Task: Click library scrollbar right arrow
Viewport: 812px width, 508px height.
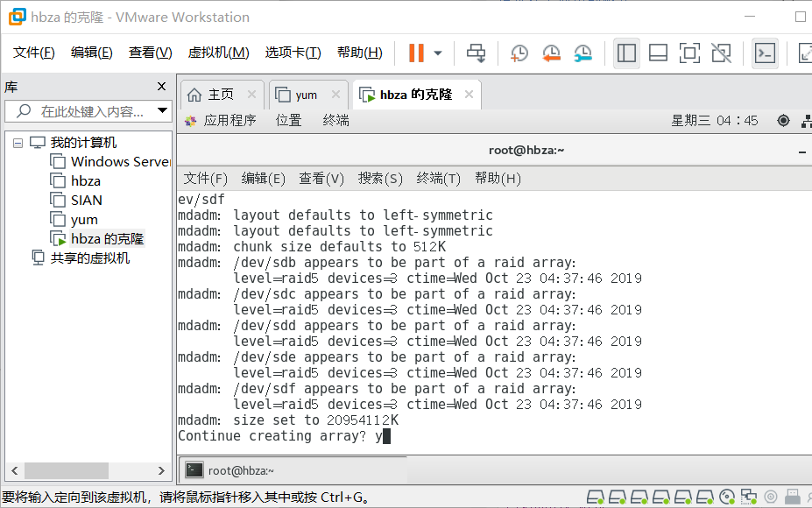Action: click(x=161, y=470)
